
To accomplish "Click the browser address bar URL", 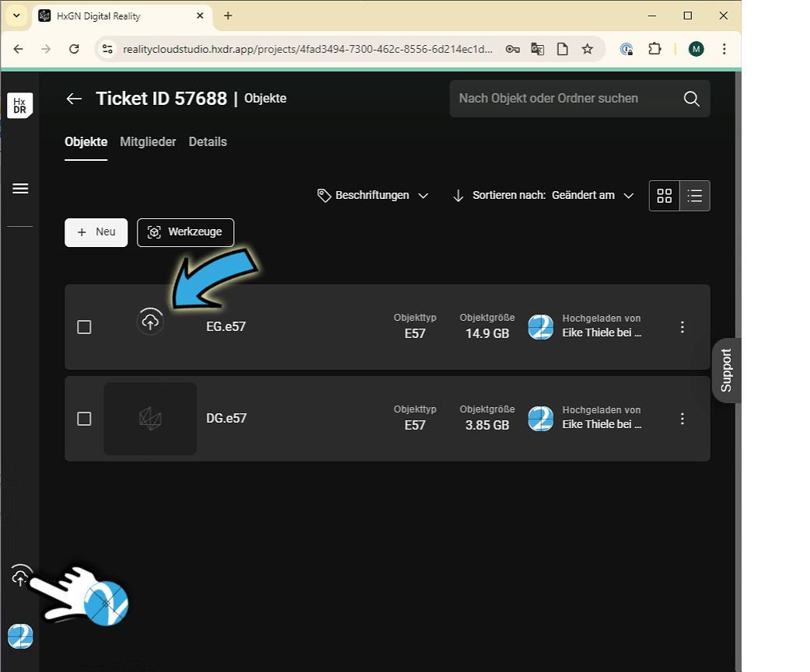I will point(307,49).
